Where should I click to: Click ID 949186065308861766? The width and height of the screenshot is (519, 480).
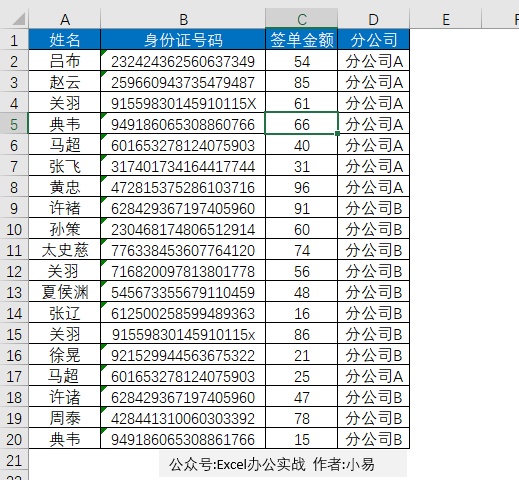(183, 439)
